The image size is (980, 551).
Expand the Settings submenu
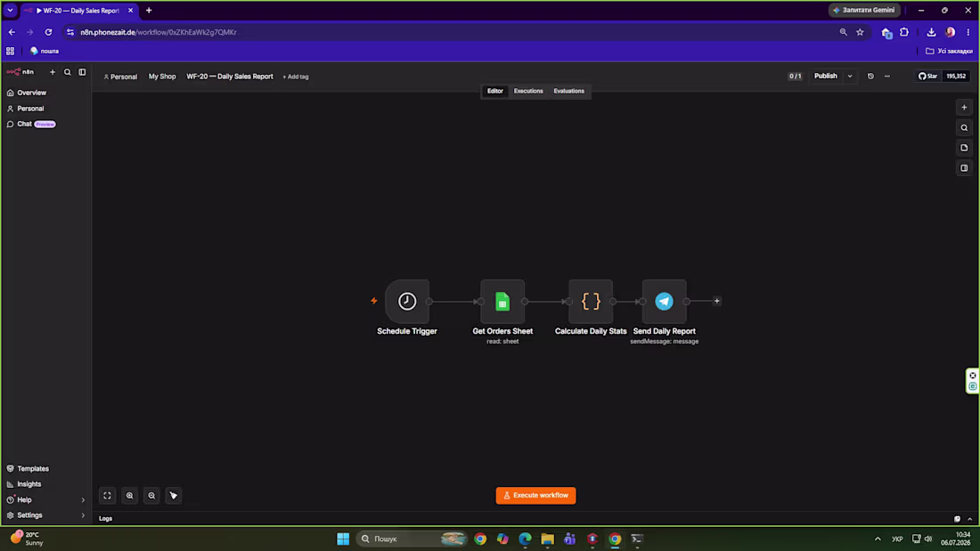pyautogui.click(x=83, y=515)
